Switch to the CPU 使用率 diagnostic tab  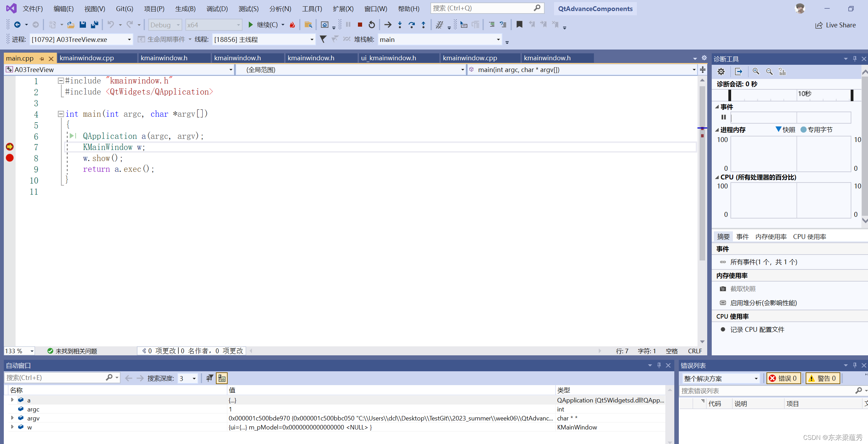[x=809, y=237]
